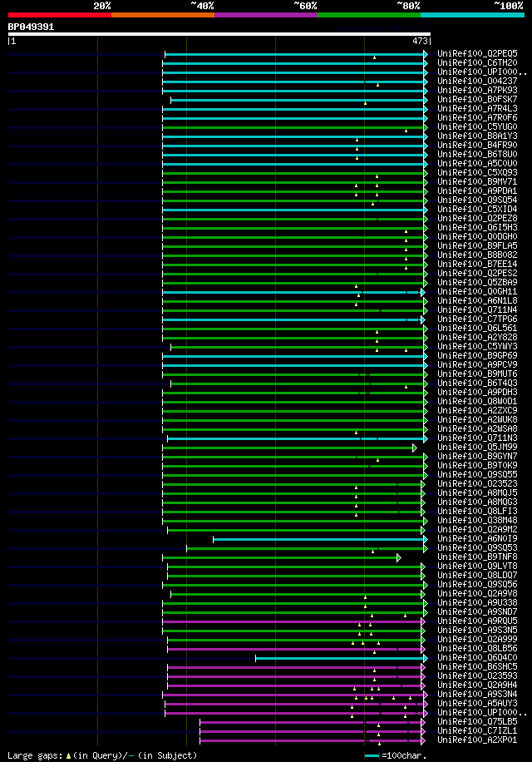Image resolution: width=532 pixels, height=762 pixels.
Task: Open hit UniRef100_A2Y828
Action: [477, 337]
